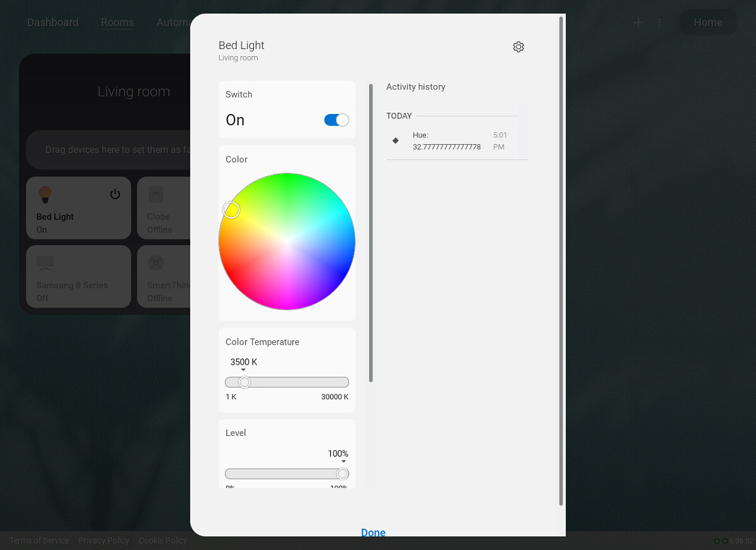The height and width of the screenshot is (550, 756).
Task: Click the dialog's right vertical scrollbar
Action: tap(561, 261)
